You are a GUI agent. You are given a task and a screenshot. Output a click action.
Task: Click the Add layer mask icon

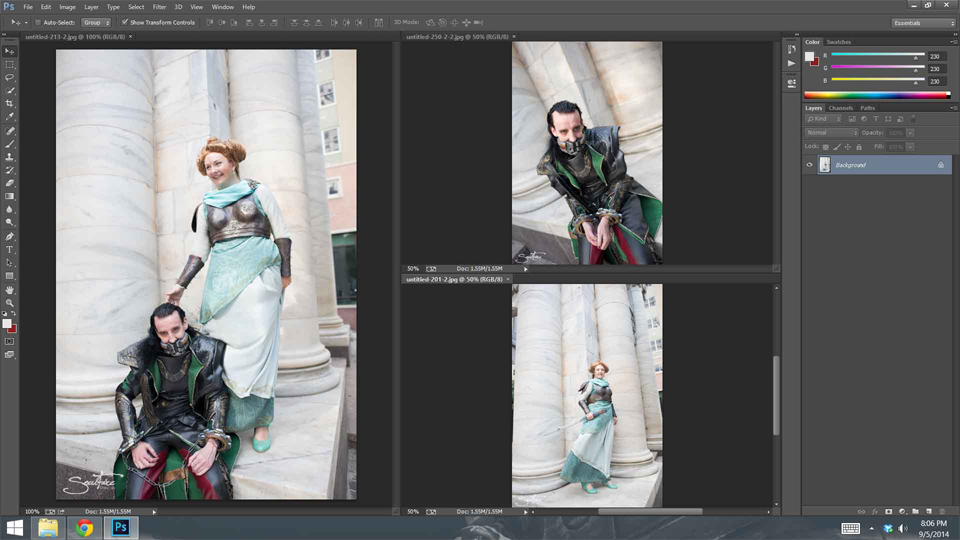(888, 511)
